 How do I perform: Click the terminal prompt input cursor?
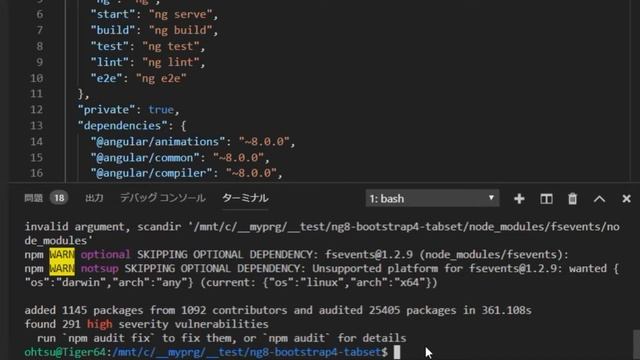tap(397, 352)
